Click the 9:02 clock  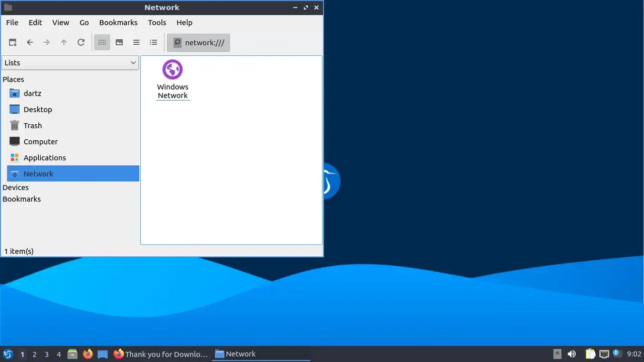pos(634,354)
